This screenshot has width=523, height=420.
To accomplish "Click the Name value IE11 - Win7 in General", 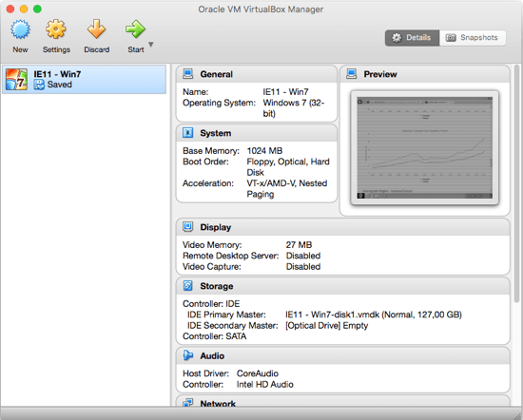I will tap(285, 91).
